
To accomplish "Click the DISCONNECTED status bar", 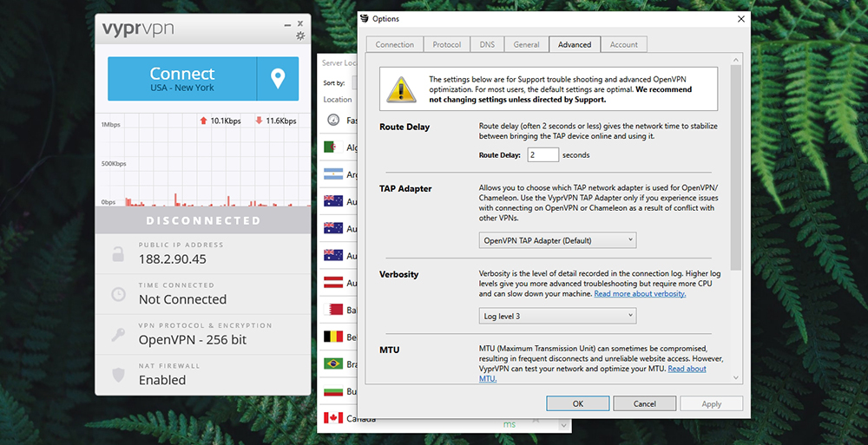I will point(203,220).
